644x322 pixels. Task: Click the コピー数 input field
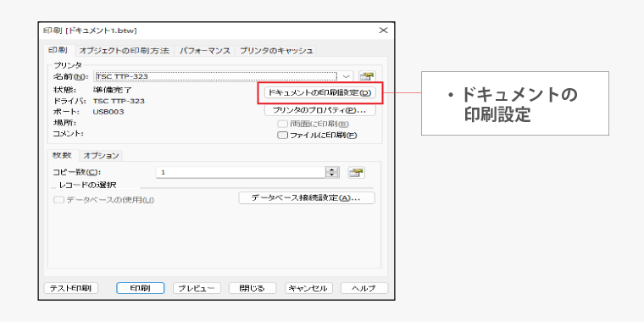point(241,173)
